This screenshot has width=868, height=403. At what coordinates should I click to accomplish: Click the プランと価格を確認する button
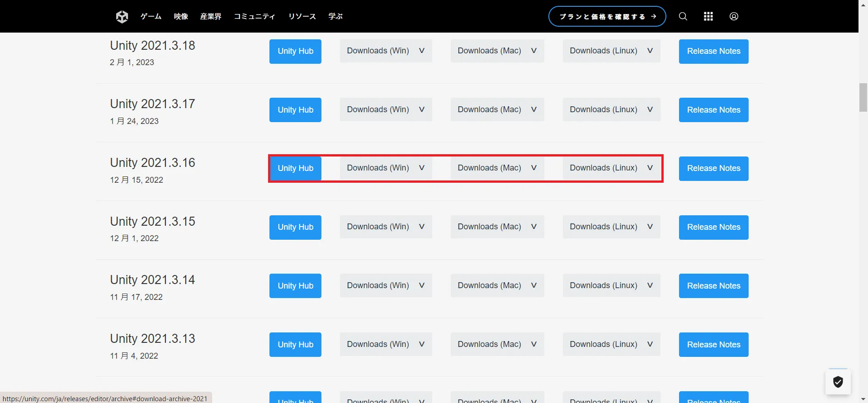click(x=607, y=16)
